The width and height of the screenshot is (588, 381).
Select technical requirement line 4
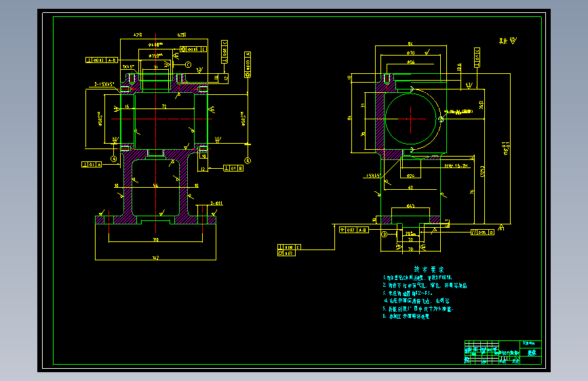point(416,301)
